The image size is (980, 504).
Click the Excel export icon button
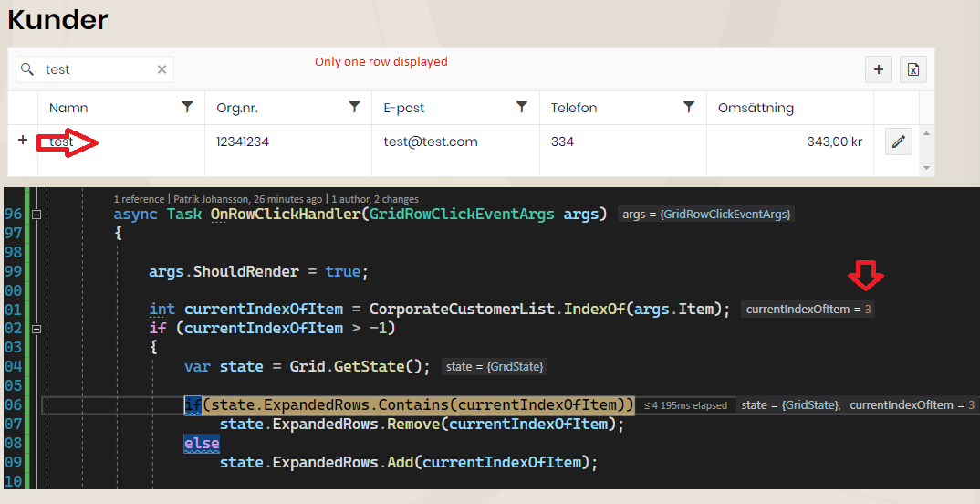pos(913,69)
